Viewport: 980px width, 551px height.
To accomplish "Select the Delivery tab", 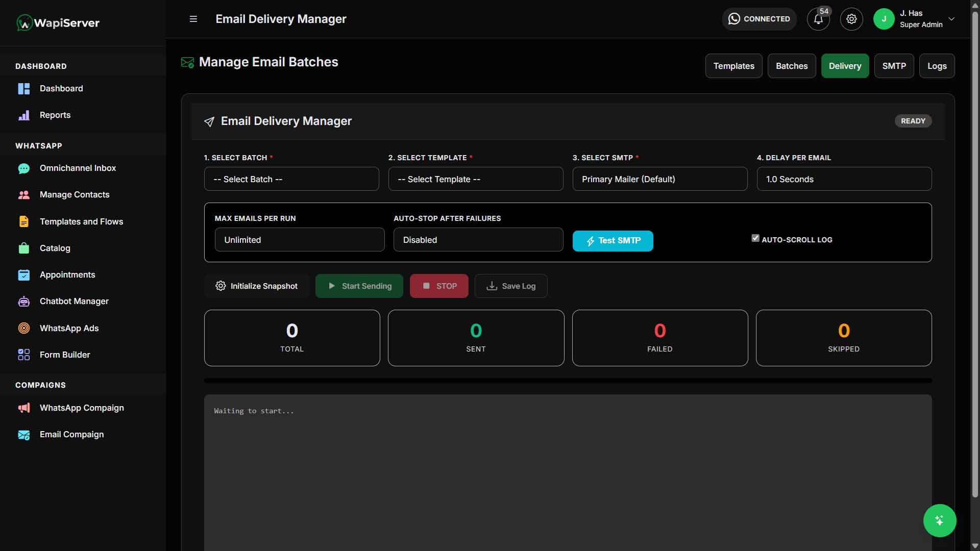I will pyautogui.click(x=845, y=66).
